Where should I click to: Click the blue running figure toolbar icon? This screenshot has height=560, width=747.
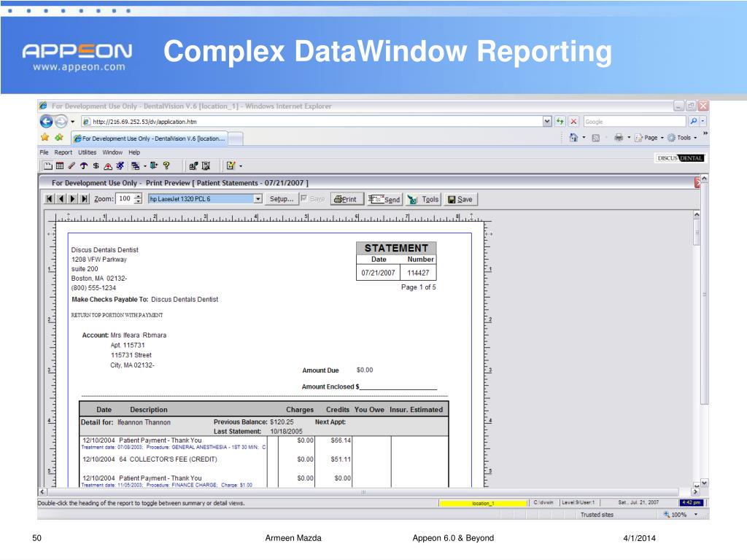coord(120,166)
